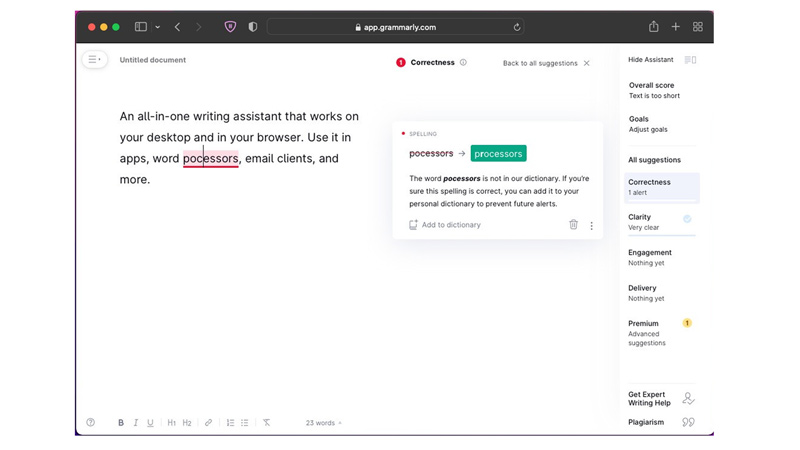The height and width of the screenshot is (450, 800).
Task: Accept the suggestion 'processors'
Action: point(498,154)
